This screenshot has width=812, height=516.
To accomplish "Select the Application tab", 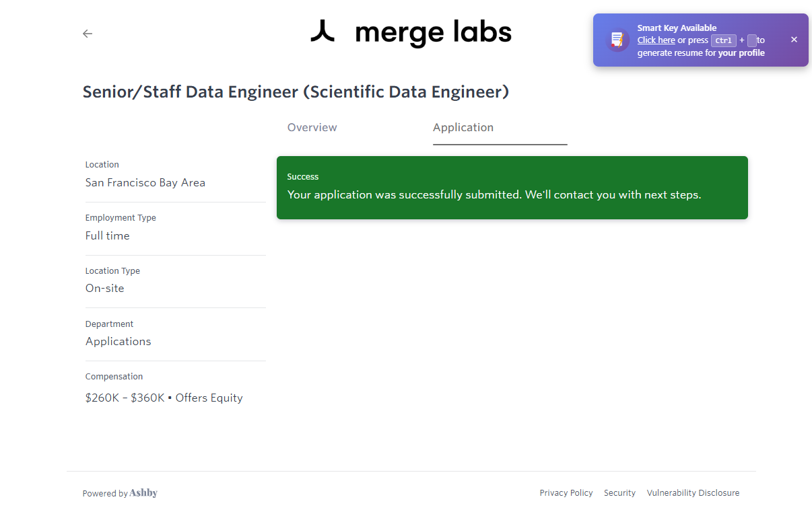I will [463, 128].
